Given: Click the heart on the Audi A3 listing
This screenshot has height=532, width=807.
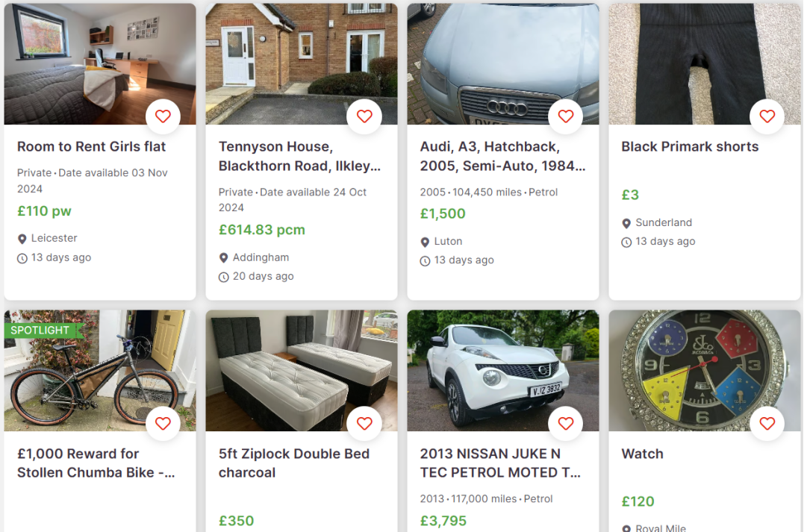Looking at the screenshot, I should point(566,116).
